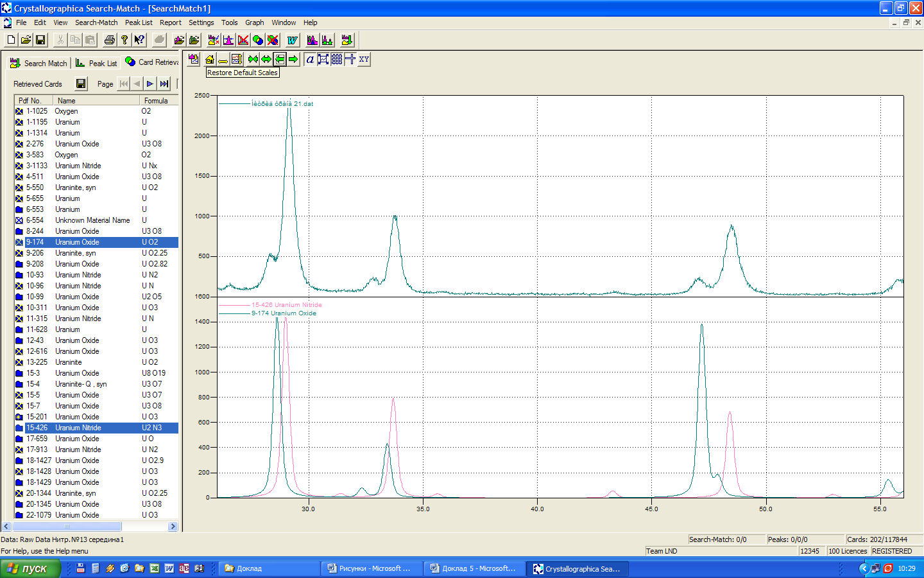Click the Save icon in the main toolbar
The width and height of the screenshot is (924, 578).
click(40, 40)
